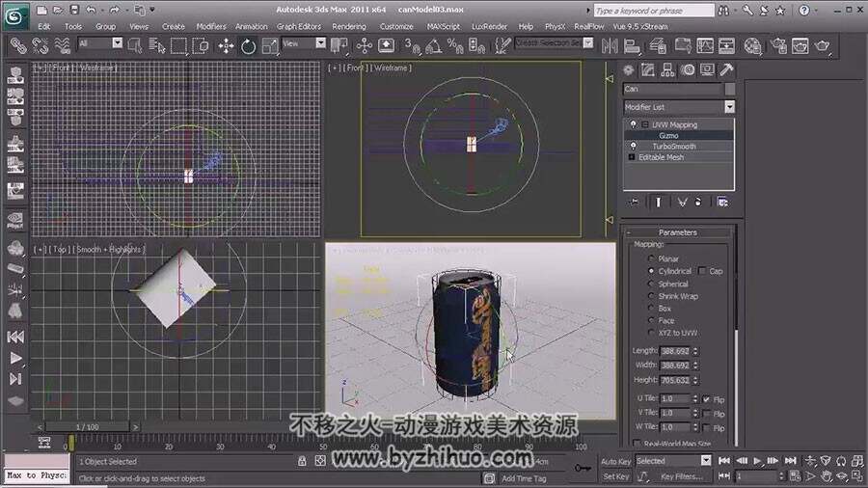
Task: Click Add Time Tag
Action: [x=524, y=478]
